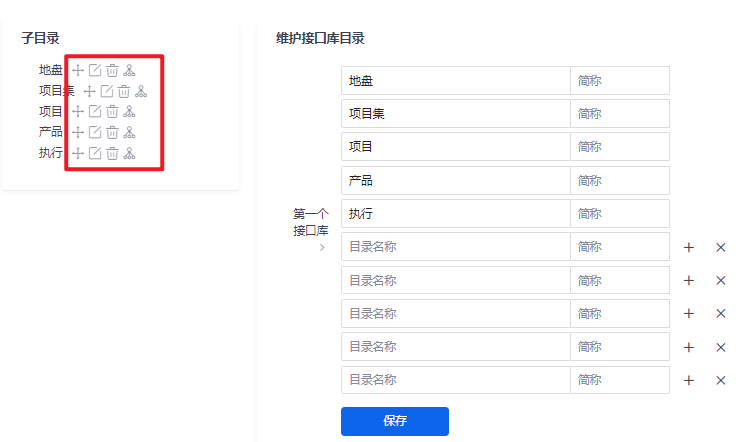746x442 pixels.
Task: Click the trash icon next to 执行
Action: click(112, 153)
